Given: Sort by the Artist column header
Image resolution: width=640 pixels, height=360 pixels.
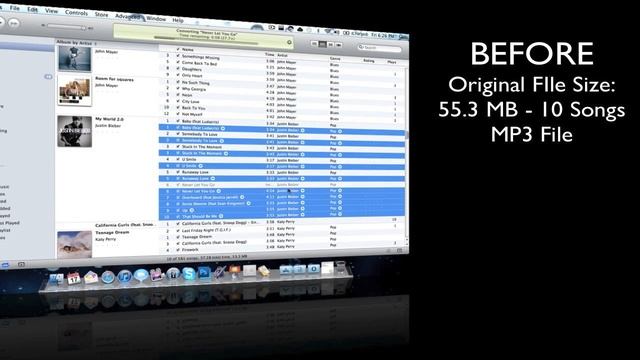Looking at the screenshot, I should [x=282, y=55].
